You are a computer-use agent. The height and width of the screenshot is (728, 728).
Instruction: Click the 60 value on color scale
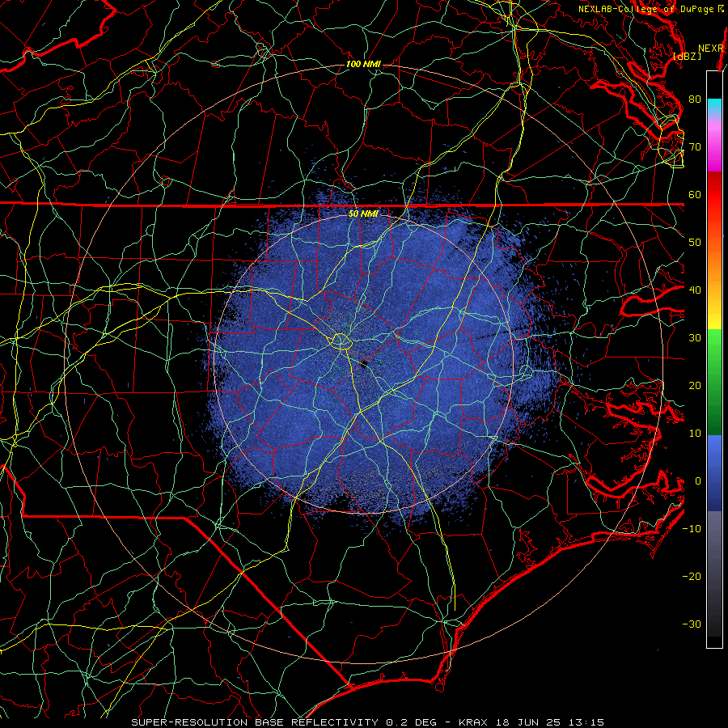[x=695, y=194]
